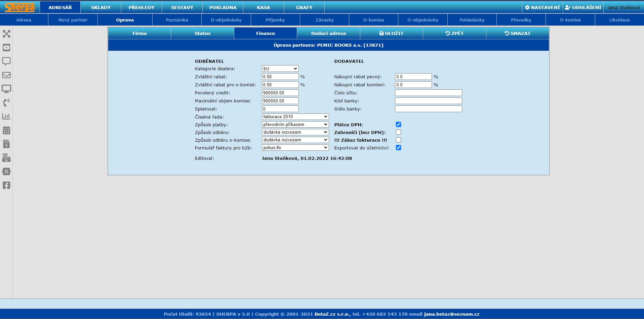Uncheck the Plátce DPH checkbox
This screenshot has width=644, height=319.
pos(398,125)
